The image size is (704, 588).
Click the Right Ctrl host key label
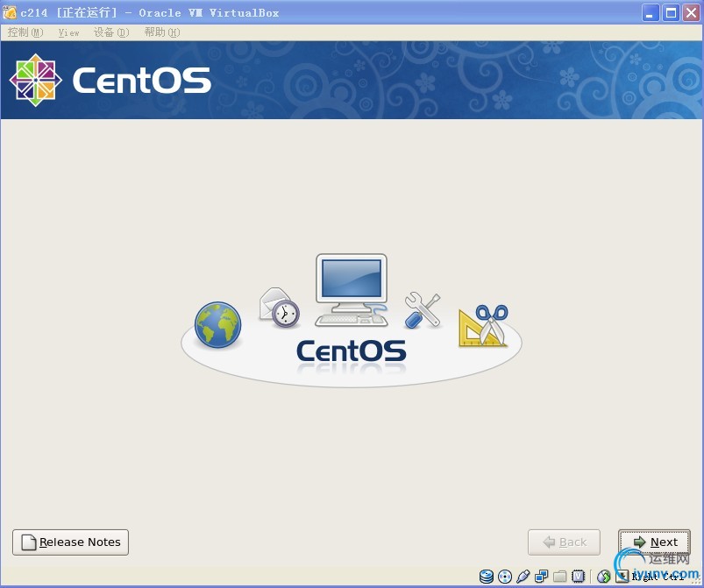click(658, 577)
